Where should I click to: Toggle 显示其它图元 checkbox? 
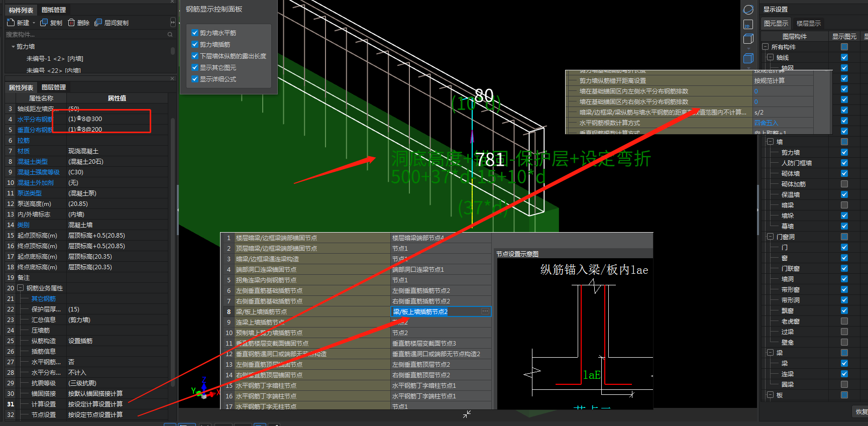(195, 67)
